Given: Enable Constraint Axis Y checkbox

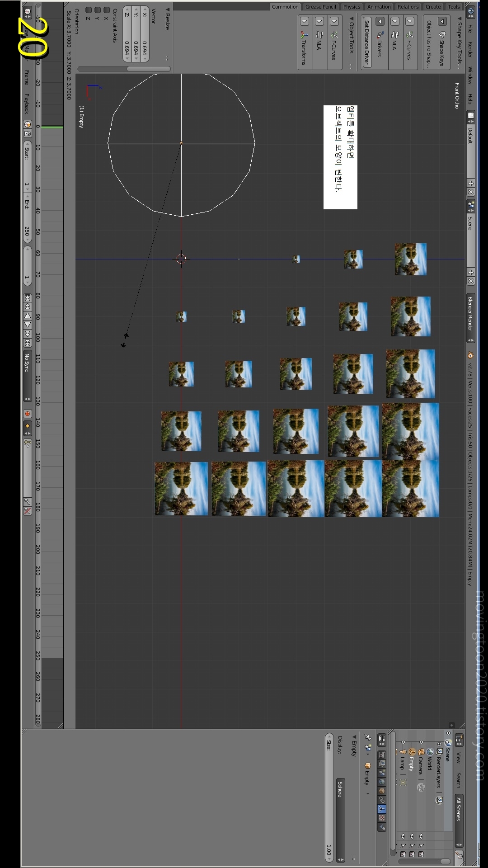Looking at the screenshot, I should coord(98,10).
